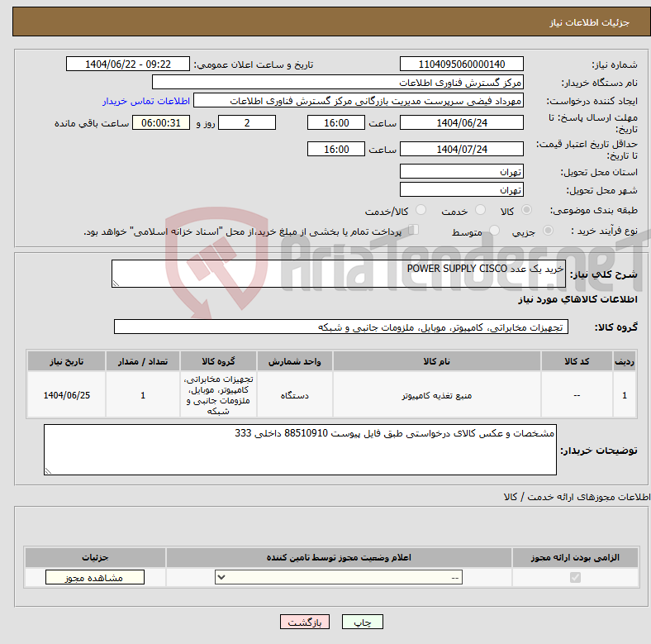Image resolution: width=651 pixels, height=644 pixels.
Task: Click the announcement date and time field
Action: [128, 64]
